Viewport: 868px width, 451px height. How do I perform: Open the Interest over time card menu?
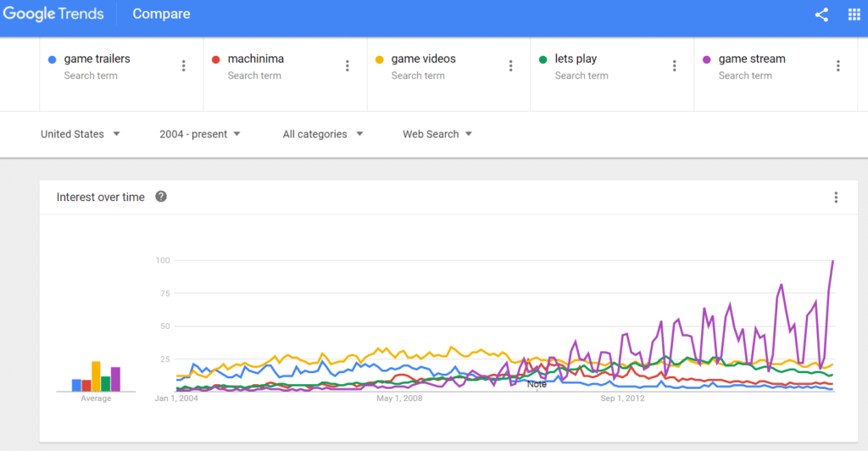point(836,197)
